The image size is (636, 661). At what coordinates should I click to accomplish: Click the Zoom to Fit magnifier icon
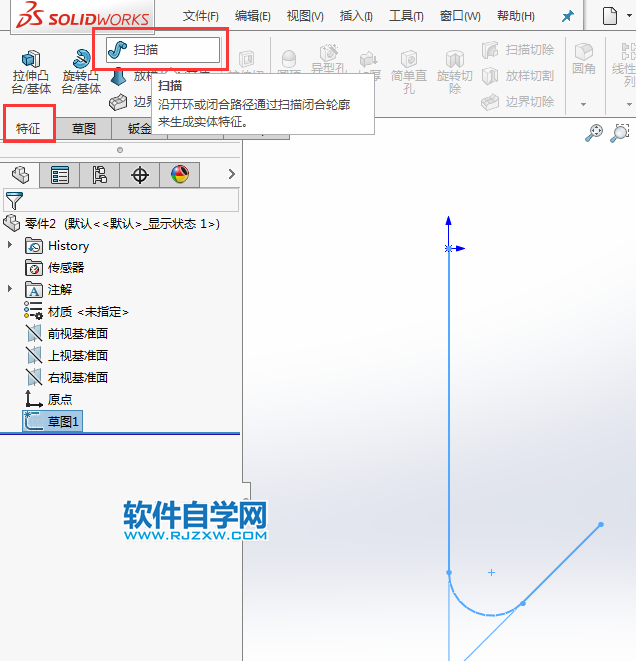[x=594, y=133]
